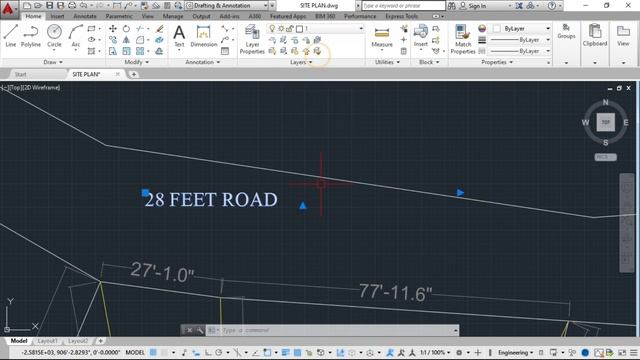Image resolution: width=640 pixels, height=360 pixels.
Task: Expand the Utilities panel dropdown
Action: point(387,62)
